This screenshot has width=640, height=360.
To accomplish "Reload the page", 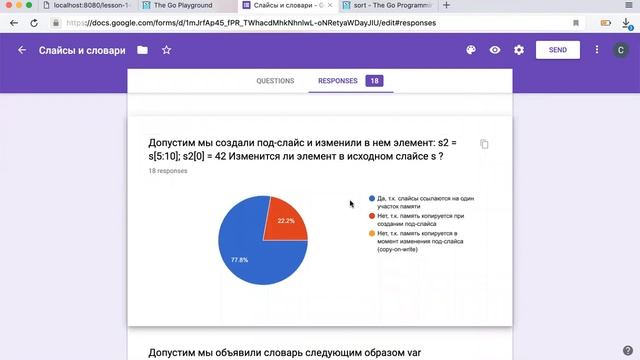I will [34, 23].
